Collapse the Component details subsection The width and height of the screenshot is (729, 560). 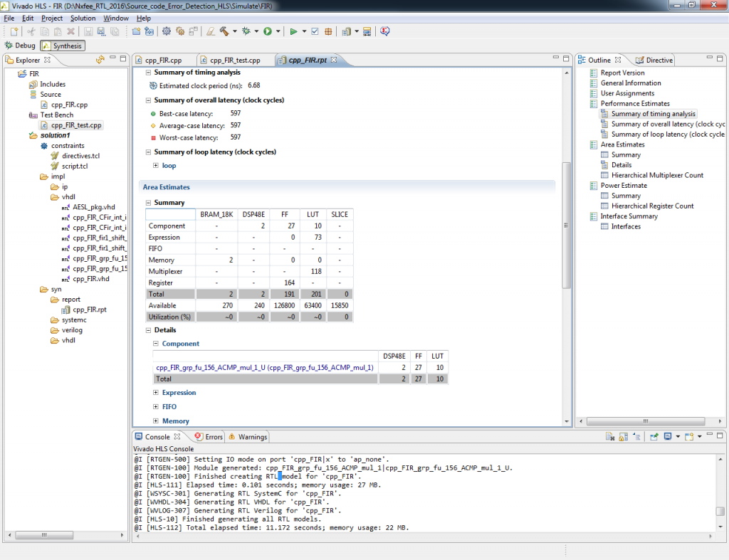[x=156, y=344]
